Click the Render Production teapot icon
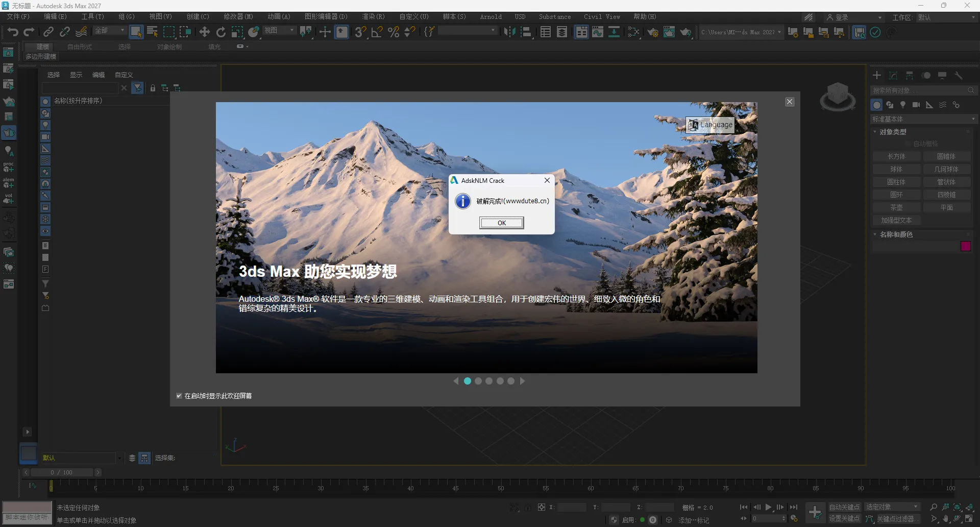The height and width of the screenshot is (527, 980). pos(685,32)
